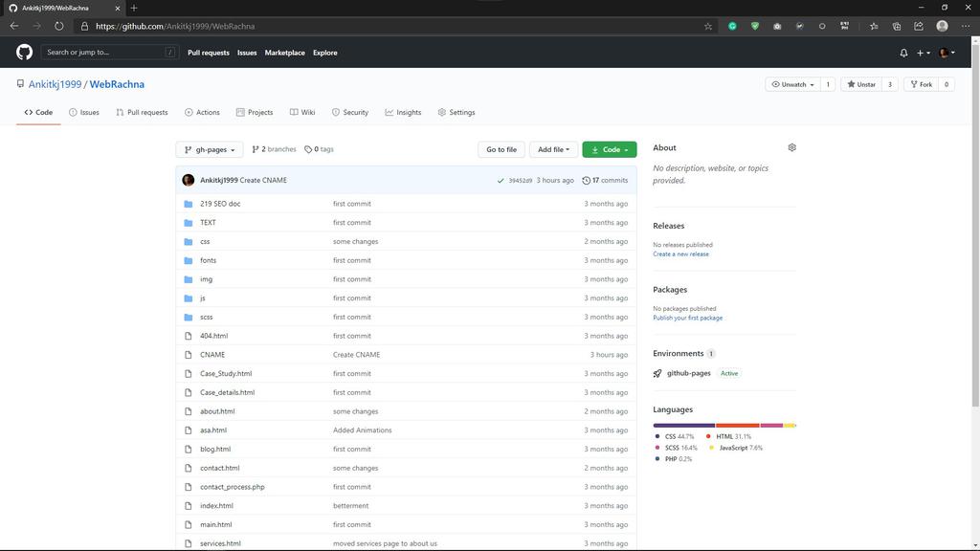Viewport: 980px width, 551px height.
Task: Toggle Unstar on the repository
Action: point(861,84)
